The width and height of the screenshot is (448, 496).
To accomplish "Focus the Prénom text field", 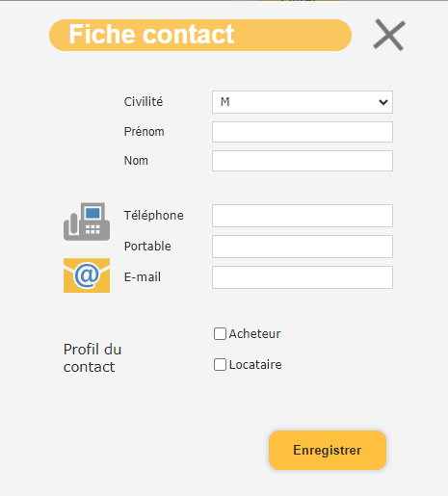I will (x=303, y=132).
